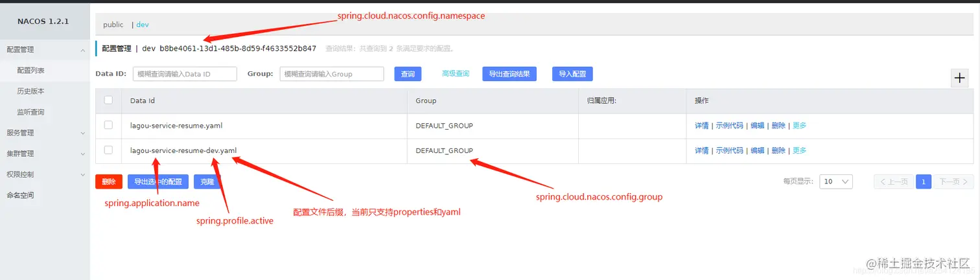
Task: Collapse the 配置管理 sidebar section
Action: coord(45,49)
